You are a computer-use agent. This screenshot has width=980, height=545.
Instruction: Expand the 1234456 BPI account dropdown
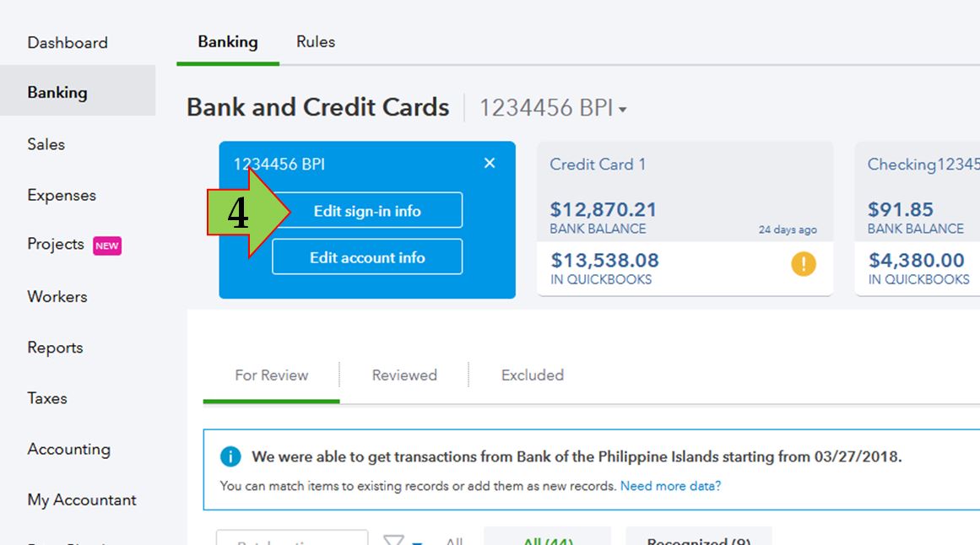coord(623,110)
